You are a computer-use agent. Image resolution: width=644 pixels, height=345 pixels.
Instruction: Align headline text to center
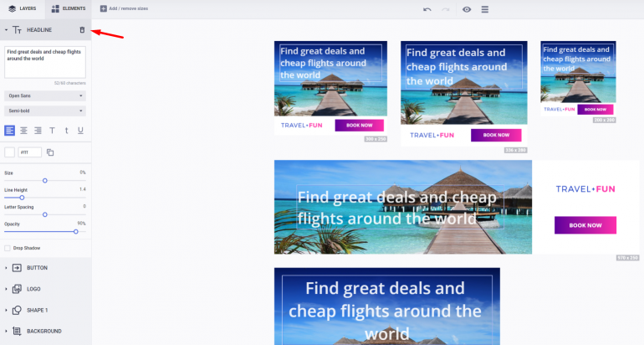23,131
